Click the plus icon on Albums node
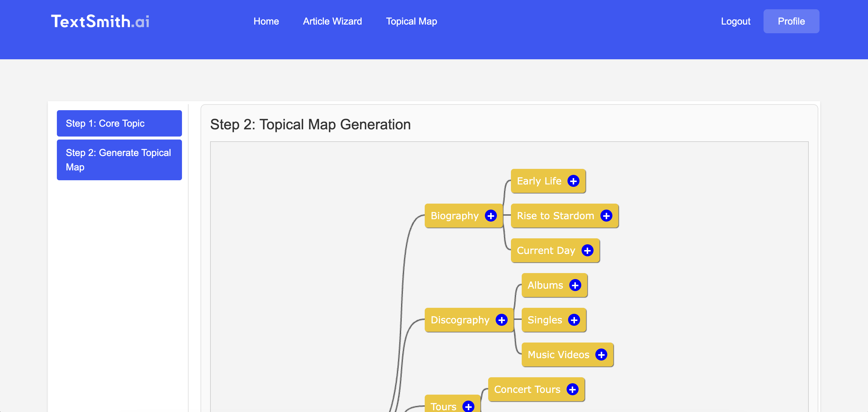 pos(575,285)
